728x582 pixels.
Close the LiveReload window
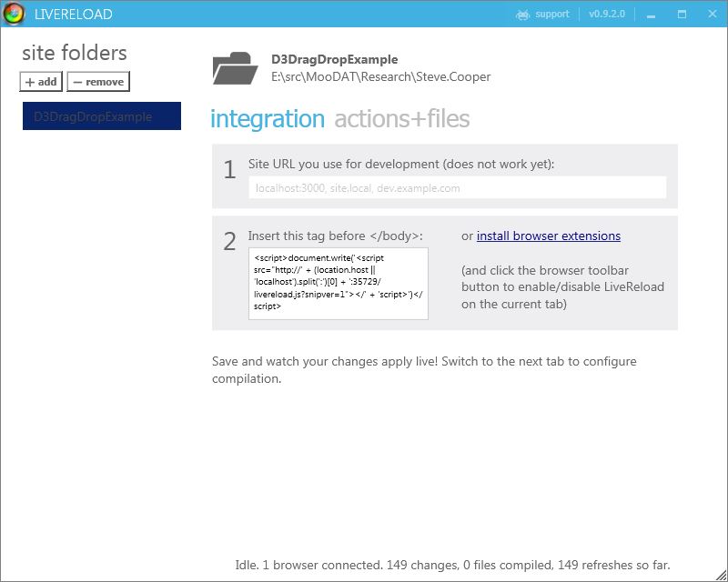tap(711, 15)
